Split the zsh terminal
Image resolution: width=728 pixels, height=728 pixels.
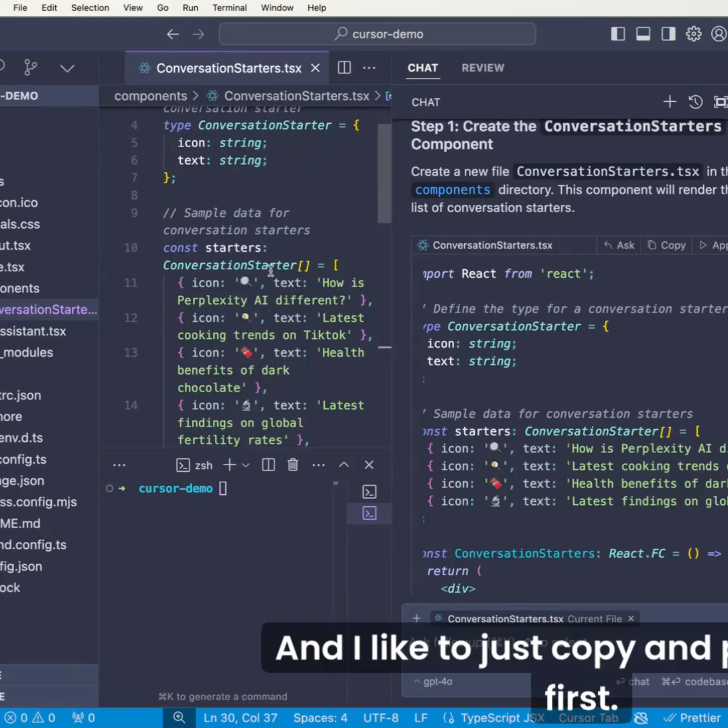point(268,465)
